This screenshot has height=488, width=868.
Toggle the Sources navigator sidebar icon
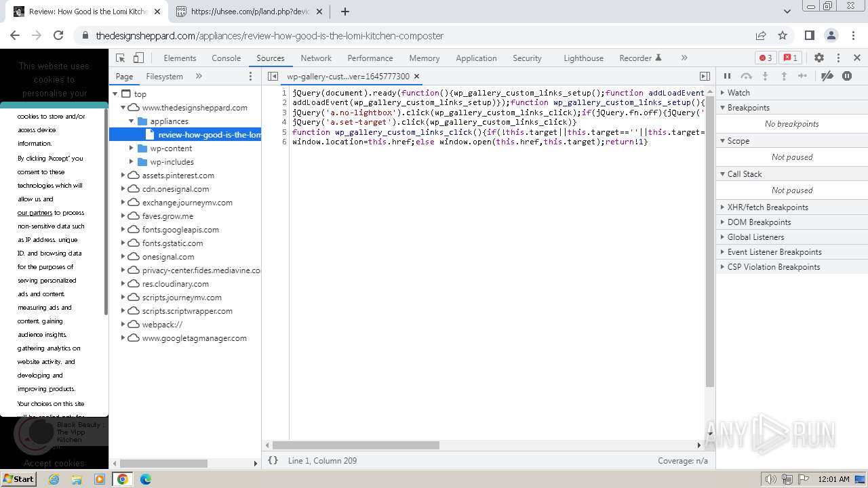[x=273, y=77]
